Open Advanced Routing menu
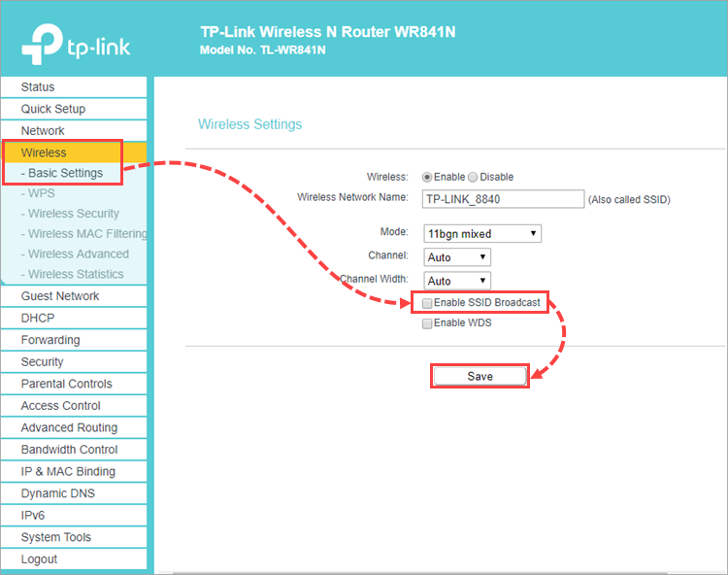728x575 pixels. click(x=74, y=427)
